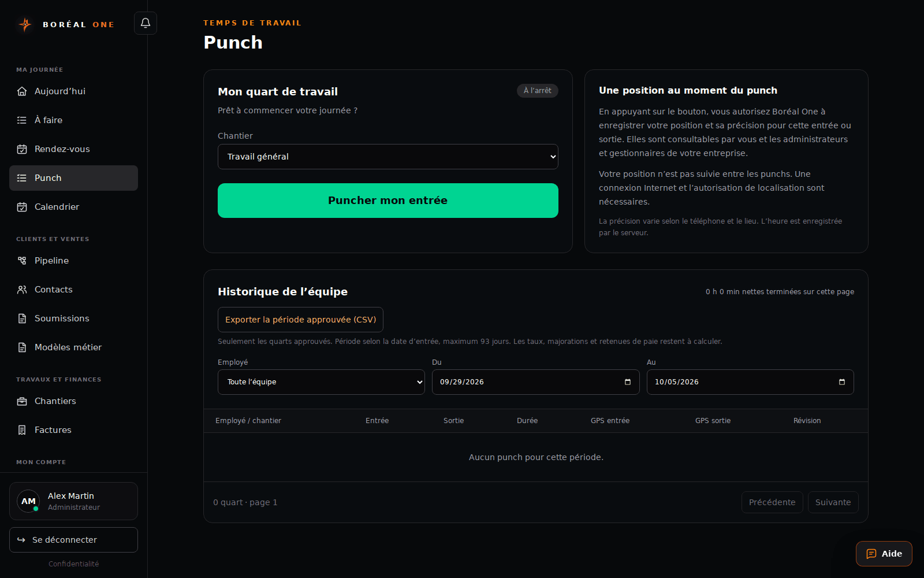Click the briefcase icon beside Chantiers
This screenshot has width=924, height=578.
coord(22,401)
